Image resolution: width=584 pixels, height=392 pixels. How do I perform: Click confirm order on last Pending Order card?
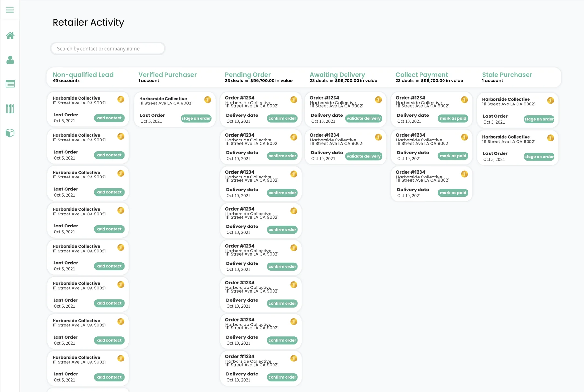click(282, 377)
